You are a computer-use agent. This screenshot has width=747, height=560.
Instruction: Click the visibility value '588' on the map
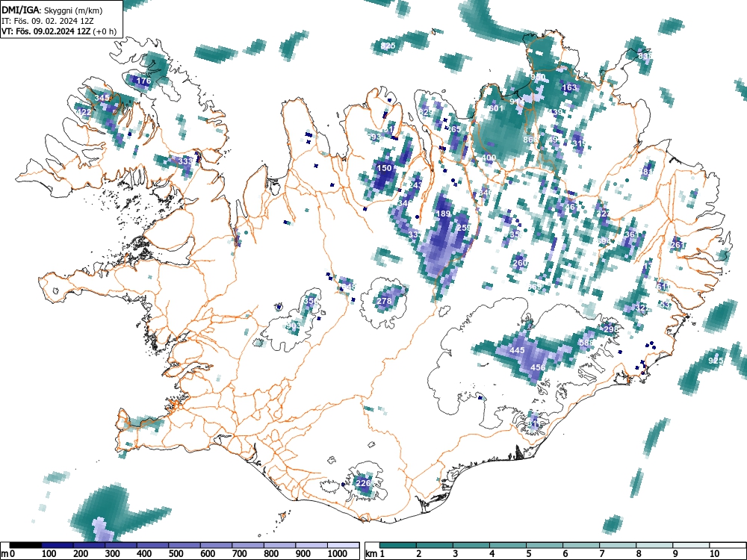[586, 343]
